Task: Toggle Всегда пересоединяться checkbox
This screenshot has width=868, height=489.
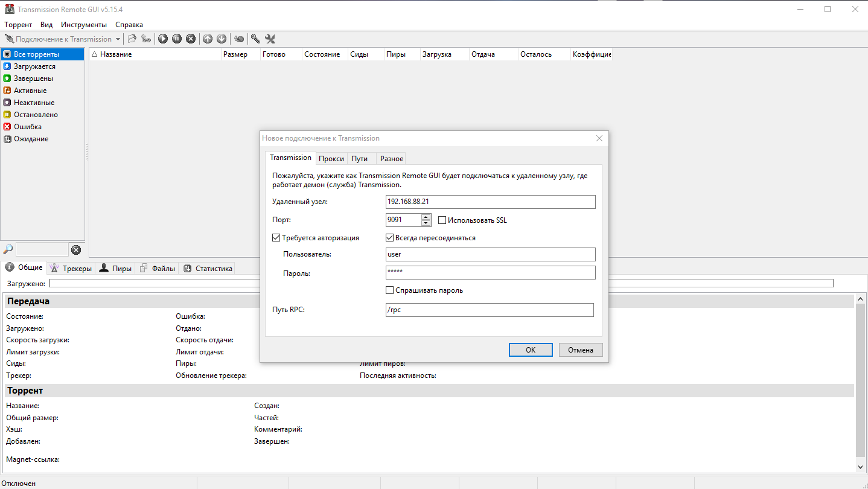Action: pyautogui.click(x=390, y=238)
